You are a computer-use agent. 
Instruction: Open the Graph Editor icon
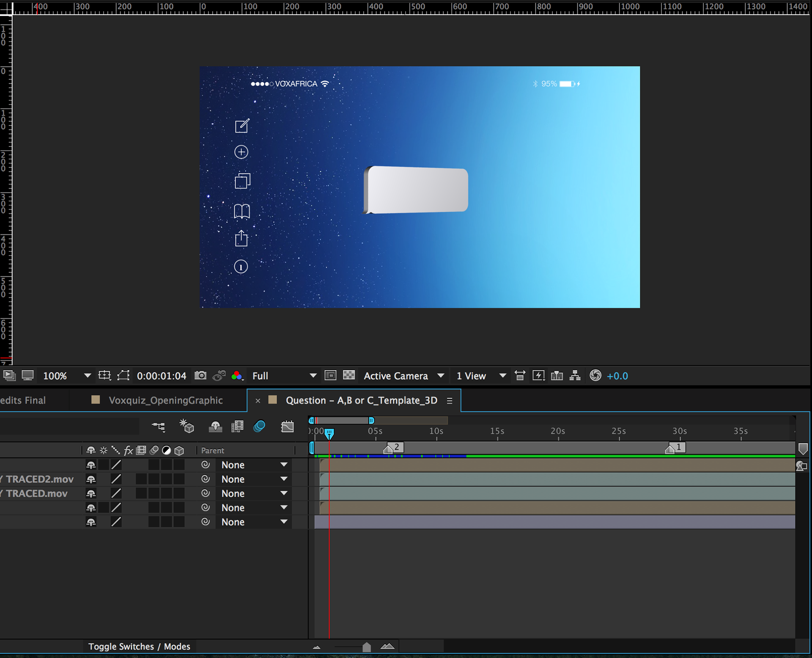pos(287,427)
